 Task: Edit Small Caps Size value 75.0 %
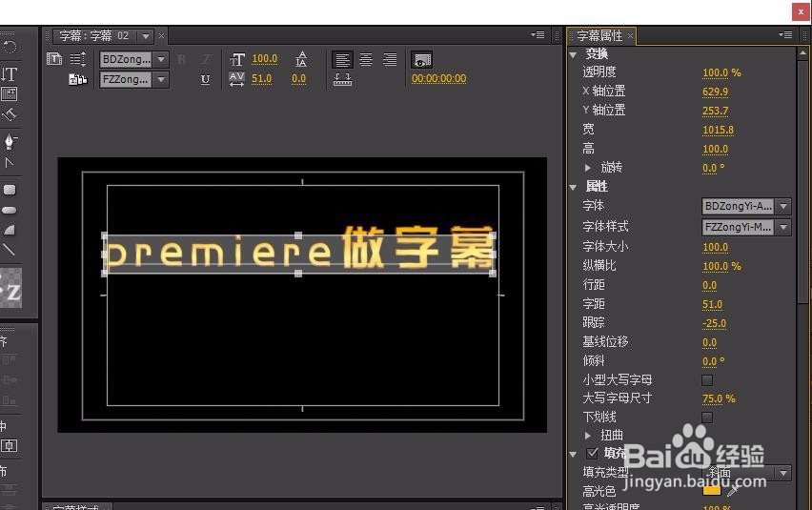(719, 398)
